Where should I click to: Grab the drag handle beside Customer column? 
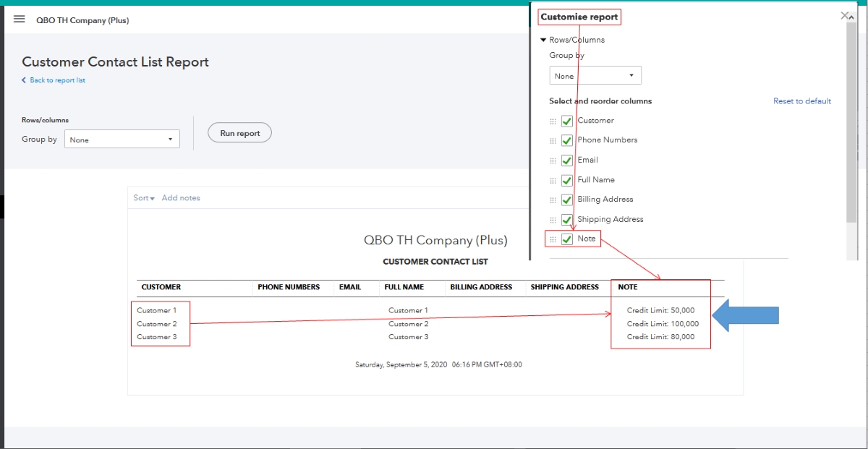pos(553,121)
